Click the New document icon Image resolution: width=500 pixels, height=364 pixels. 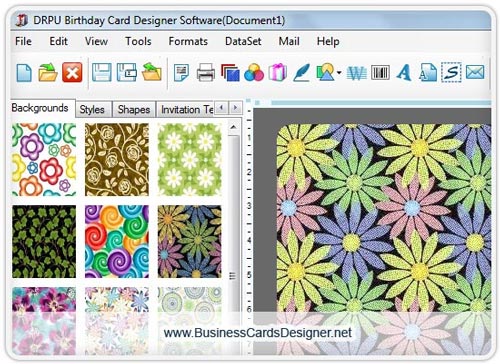point(24,72)
